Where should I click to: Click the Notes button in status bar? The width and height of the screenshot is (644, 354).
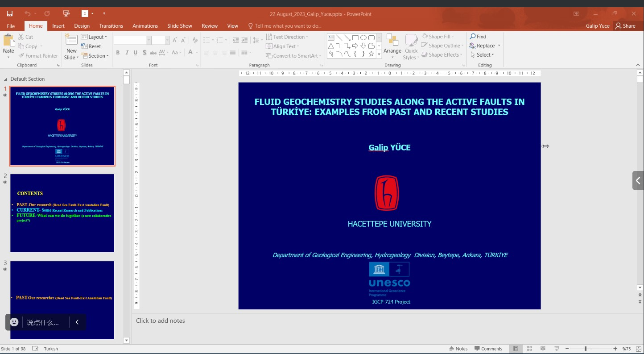458,349
